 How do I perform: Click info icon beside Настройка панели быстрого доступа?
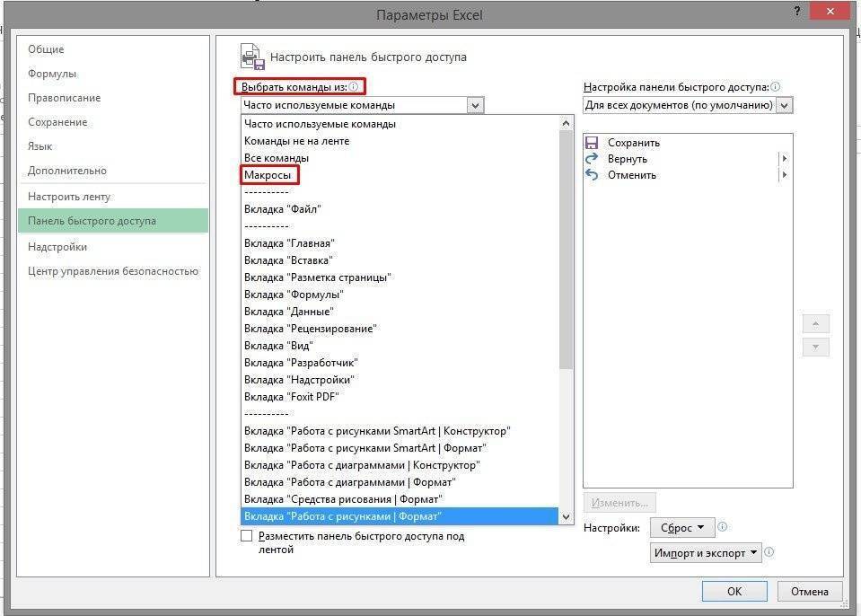pos(776,87)
